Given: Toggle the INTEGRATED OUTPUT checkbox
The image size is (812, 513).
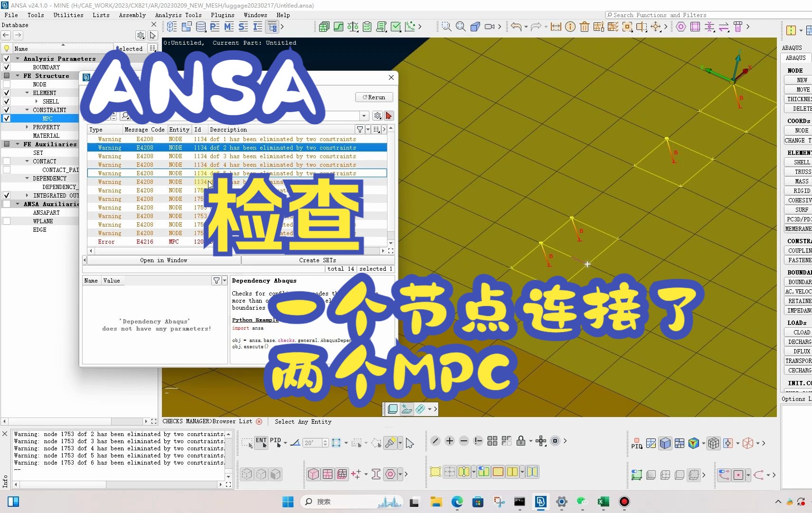Looking at the screenshot, I should tap(7, 196).
